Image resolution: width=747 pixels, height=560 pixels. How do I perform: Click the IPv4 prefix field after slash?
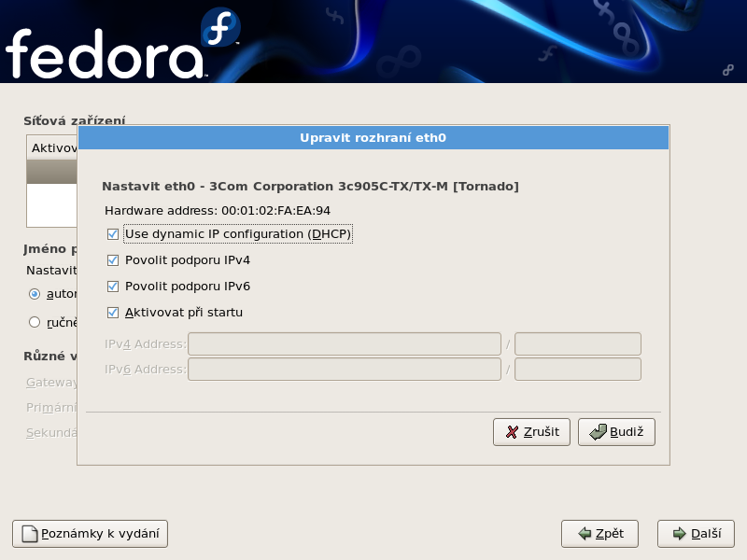[x=578, y=343]
